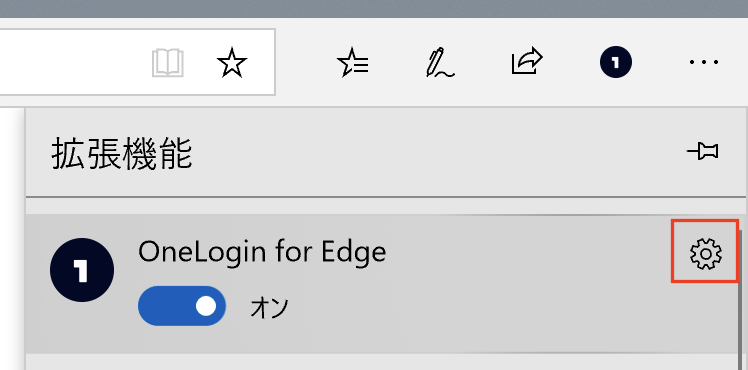This screenshot has width=748, height=370.
Task: Open the three-dot Settings and more menu
Action: tap(704, 62)
